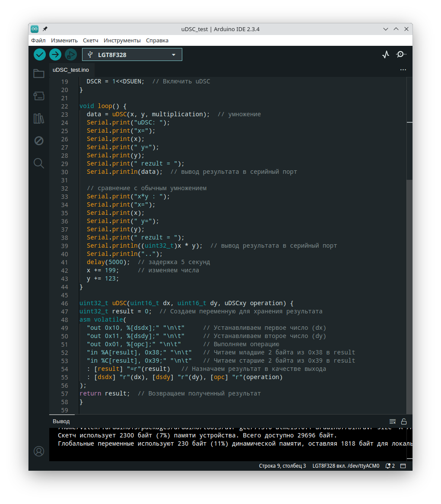Click the asm volatile( line
Image resolution: width=441 pixels, height=504 pixels.
click(103, 319)
